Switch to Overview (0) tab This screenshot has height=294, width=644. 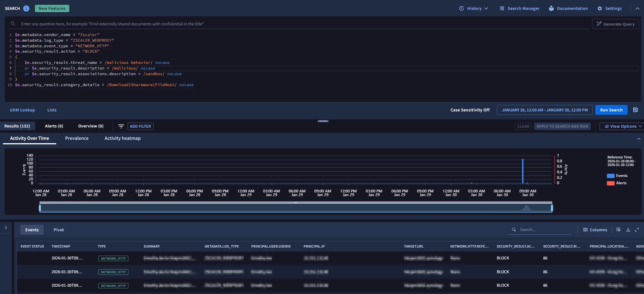click(91, 126)
